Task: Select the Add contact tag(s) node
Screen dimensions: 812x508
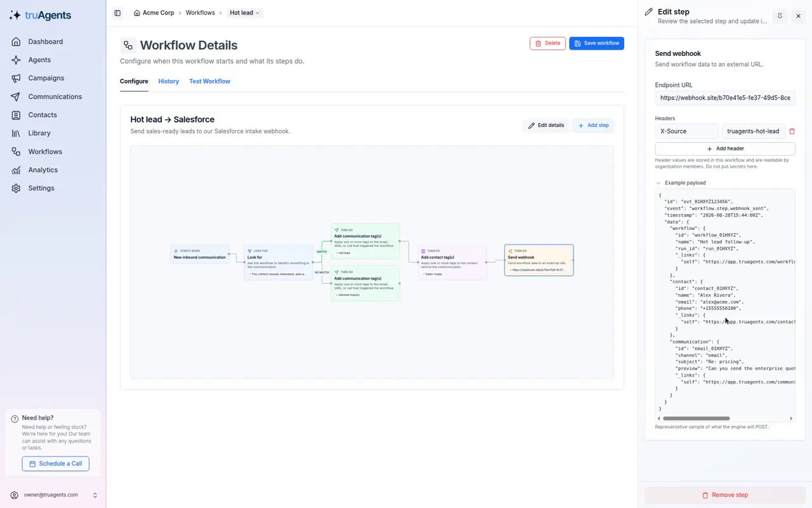Action: coord(452,262)
